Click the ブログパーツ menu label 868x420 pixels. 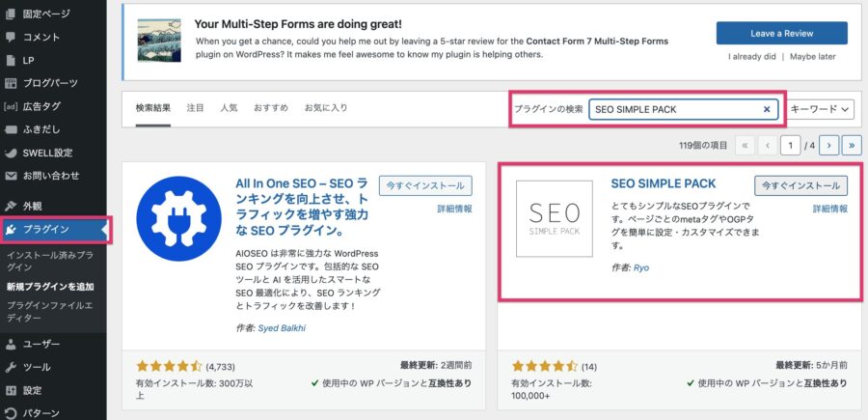pyautogui.click(x=50, y=84)
